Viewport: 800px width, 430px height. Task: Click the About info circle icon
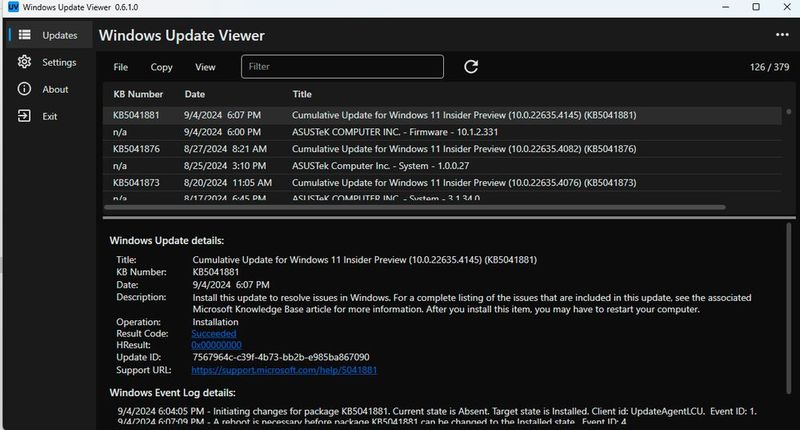pos(24,89)
